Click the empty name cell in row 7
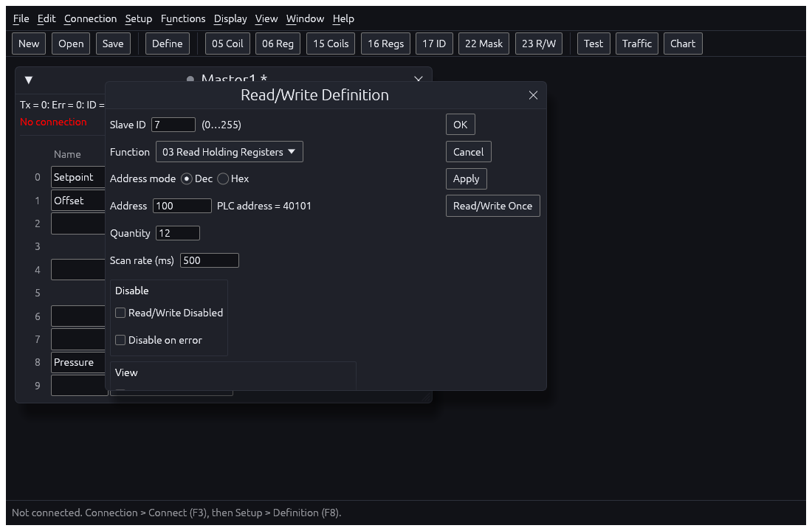 point(78,339)
